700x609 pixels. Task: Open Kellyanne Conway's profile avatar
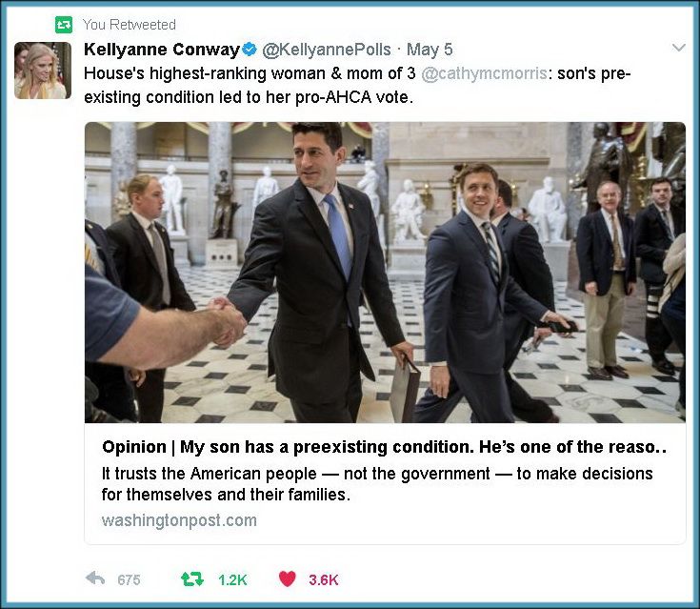pyautogui.click(x=43, y=71)
